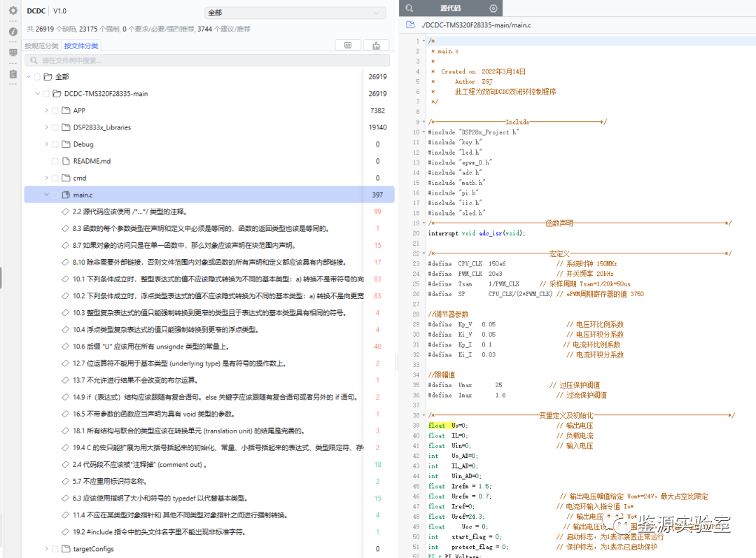Click the search icon in source code header

409,8
